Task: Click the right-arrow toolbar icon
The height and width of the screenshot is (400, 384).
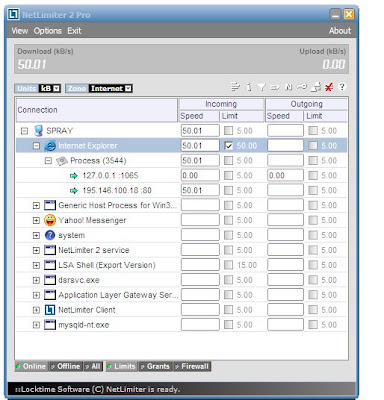Action: (275, 87)
